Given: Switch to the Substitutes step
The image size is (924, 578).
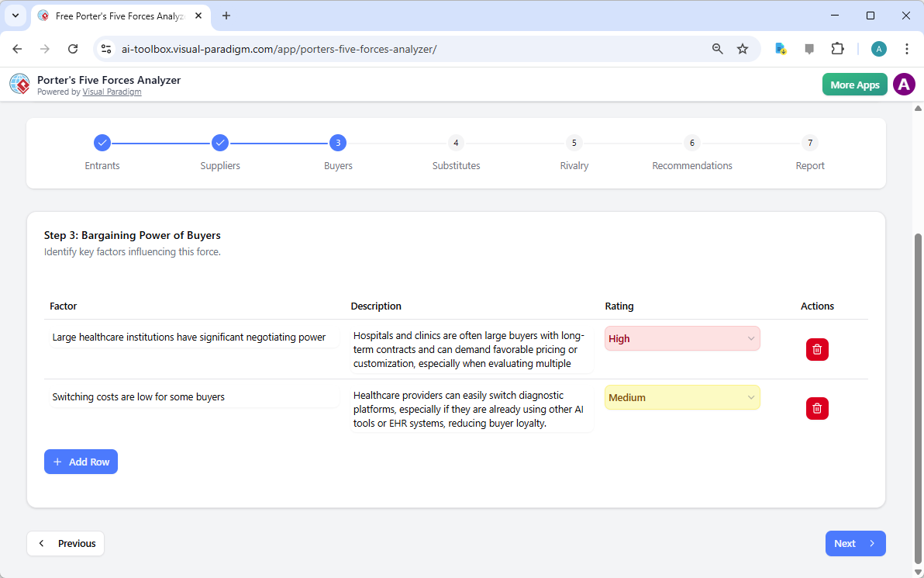Looking at the screenshot, I should pos(456,143).
